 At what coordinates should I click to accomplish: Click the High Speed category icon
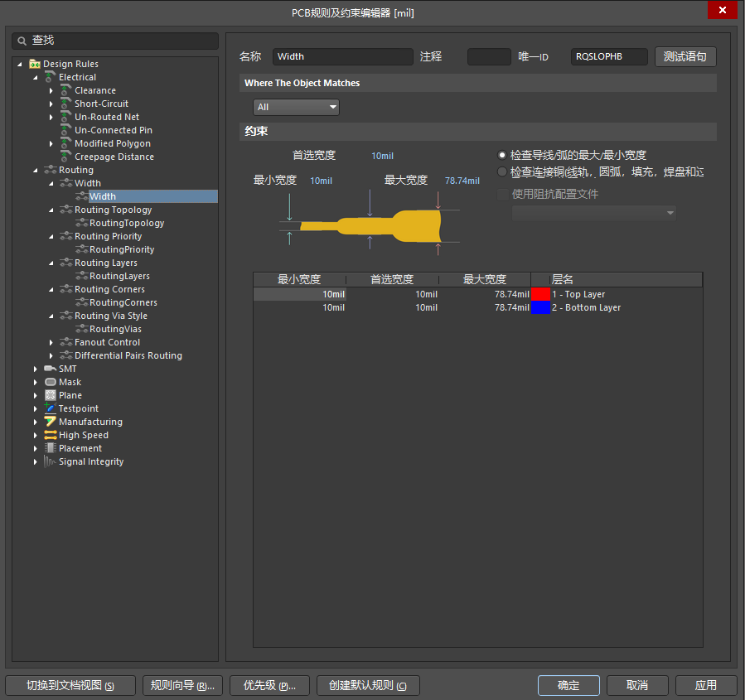point(51,435)
